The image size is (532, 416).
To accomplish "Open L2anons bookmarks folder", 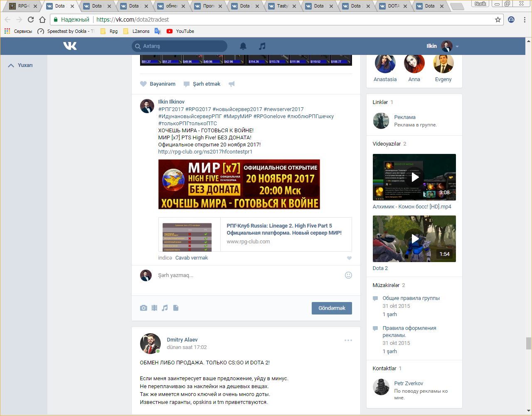I will click(x=136, y=31).
